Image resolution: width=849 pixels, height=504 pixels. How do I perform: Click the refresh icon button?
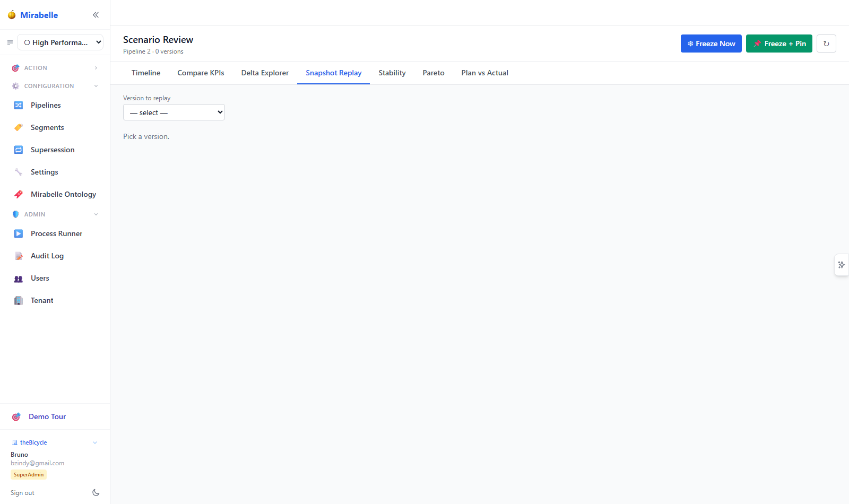[x=826, y=44]
